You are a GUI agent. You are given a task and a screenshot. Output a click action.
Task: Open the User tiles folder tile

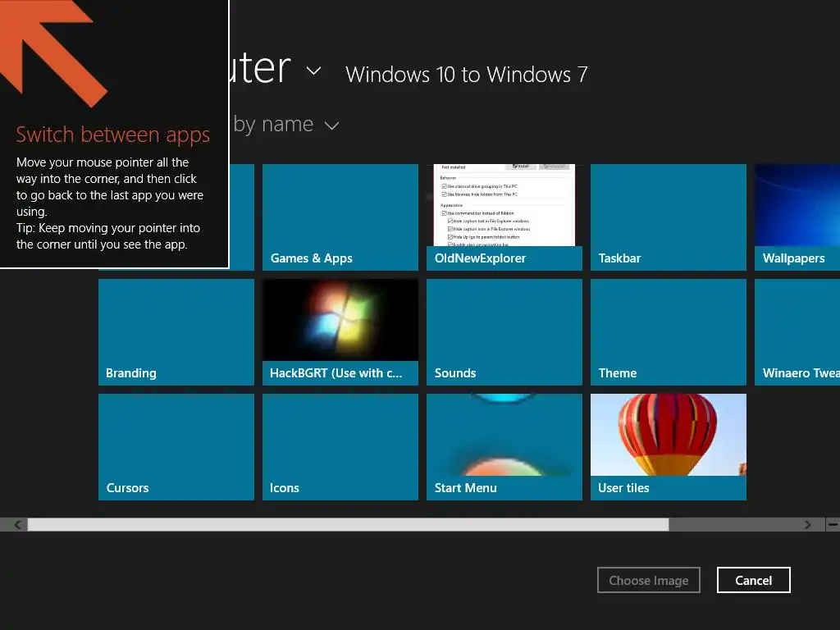[x=668, y=447]
